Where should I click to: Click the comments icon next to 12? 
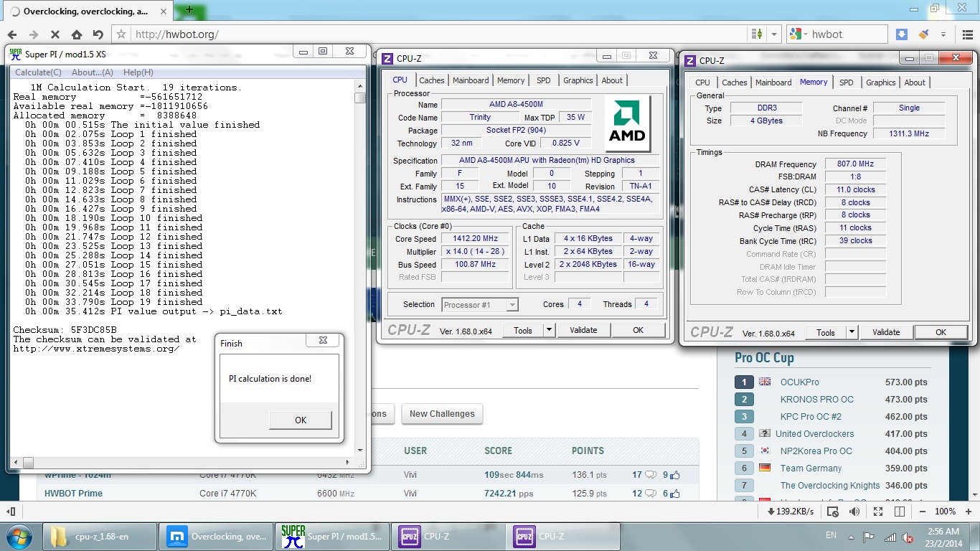(x=651, y=494)
